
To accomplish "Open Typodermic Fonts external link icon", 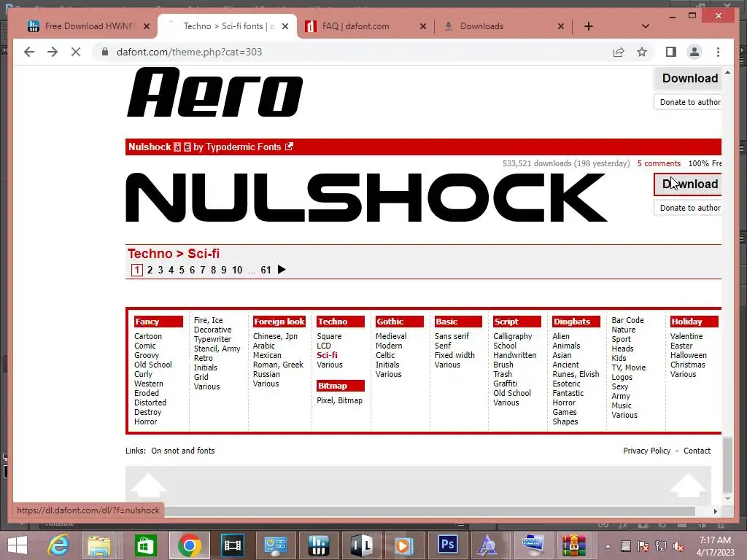I will click(289, 147).
